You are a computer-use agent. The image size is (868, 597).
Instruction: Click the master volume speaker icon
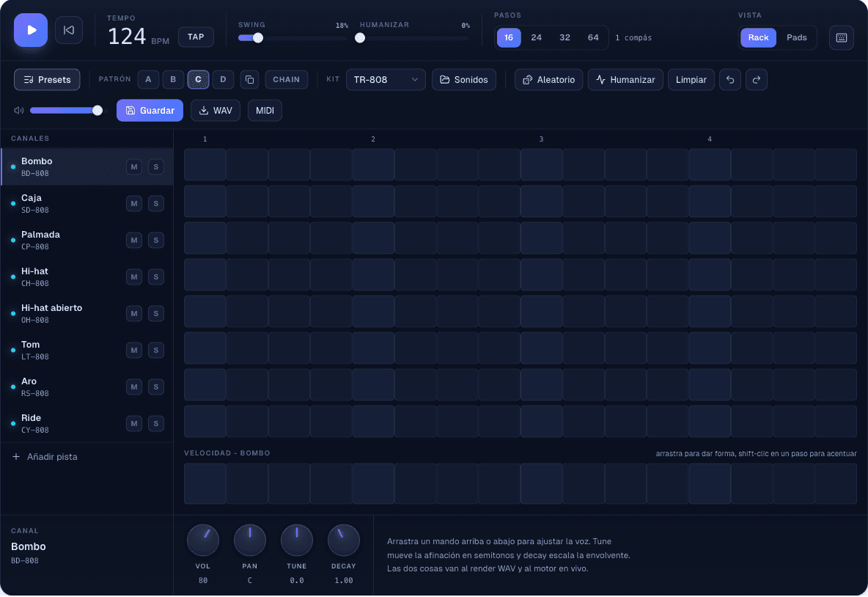tap(19, 111)
